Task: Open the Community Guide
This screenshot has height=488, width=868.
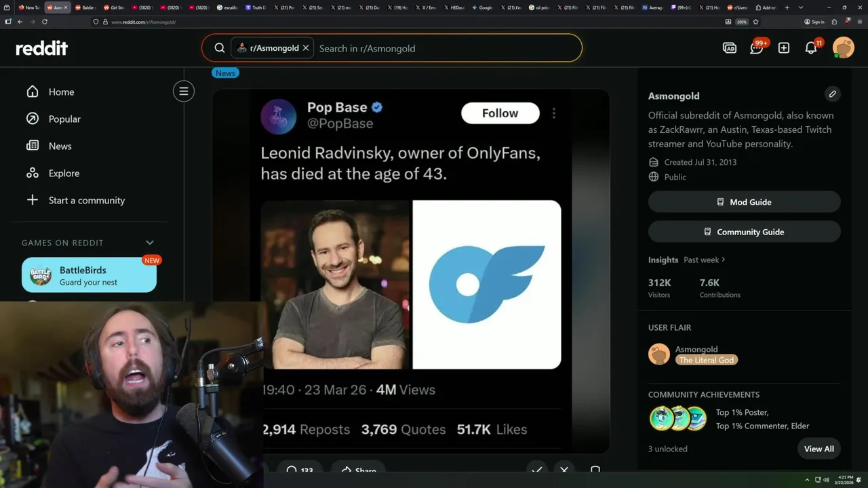Action: point(745,232)
